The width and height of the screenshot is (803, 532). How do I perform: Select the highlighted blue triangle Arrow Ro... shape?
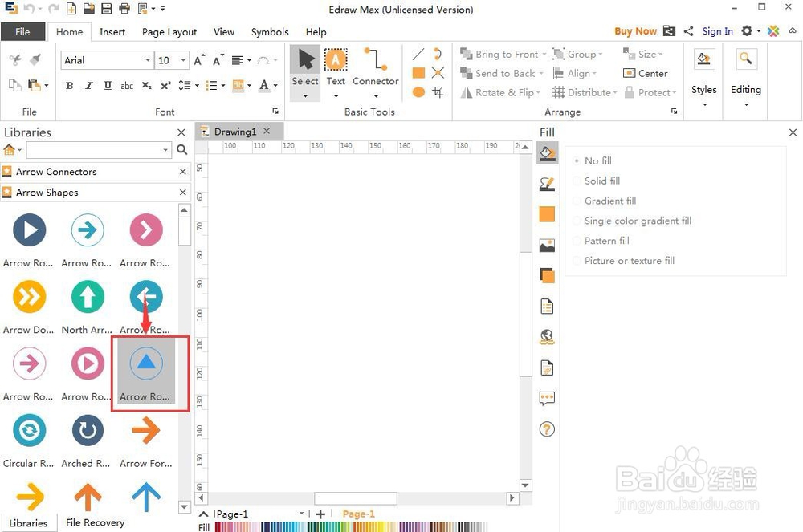pyautogui.click(x=146, y=372)
